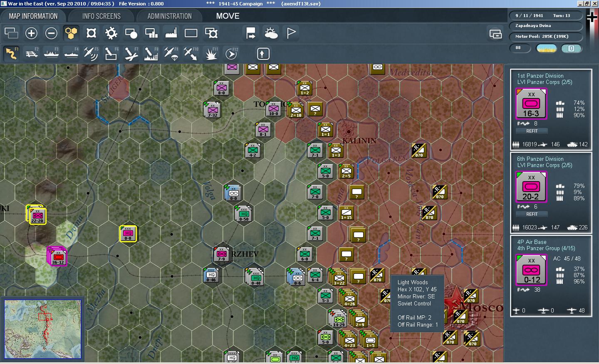
Task: Zoom in the map with plus icon
Action: coord(31,33)
